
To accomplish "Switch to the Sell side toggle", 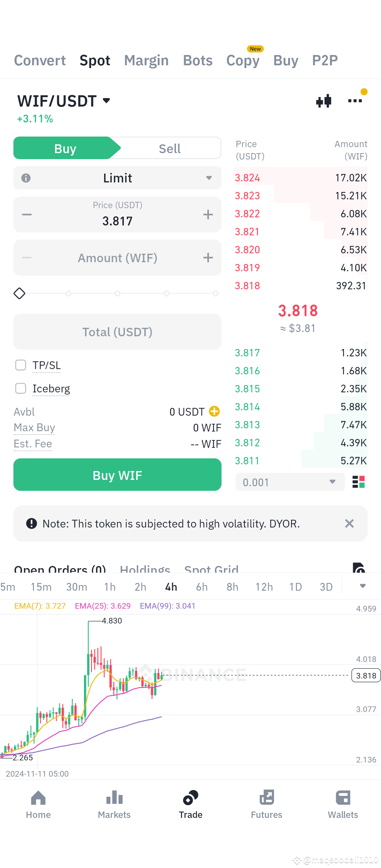I will click(170, 149).
